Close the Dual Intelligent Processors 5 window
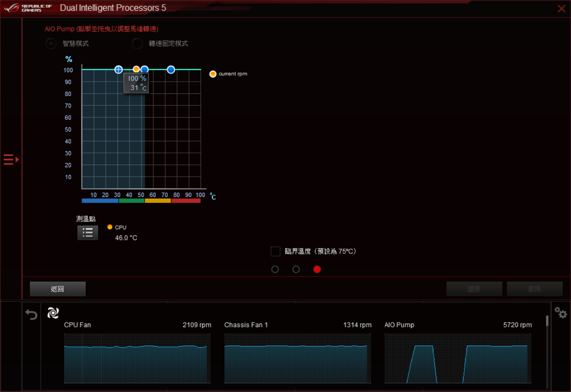571x392 pixels. (561, 9)
